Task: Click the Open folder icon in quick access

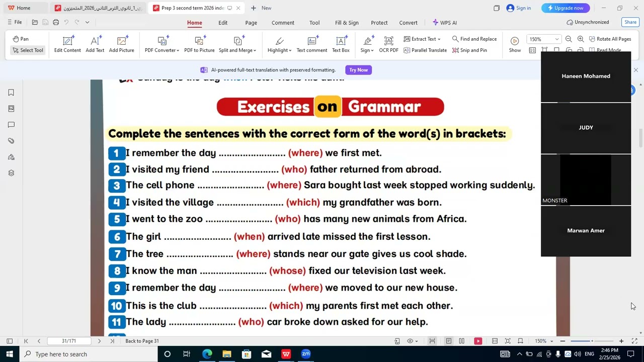Action: coord(35,22)
